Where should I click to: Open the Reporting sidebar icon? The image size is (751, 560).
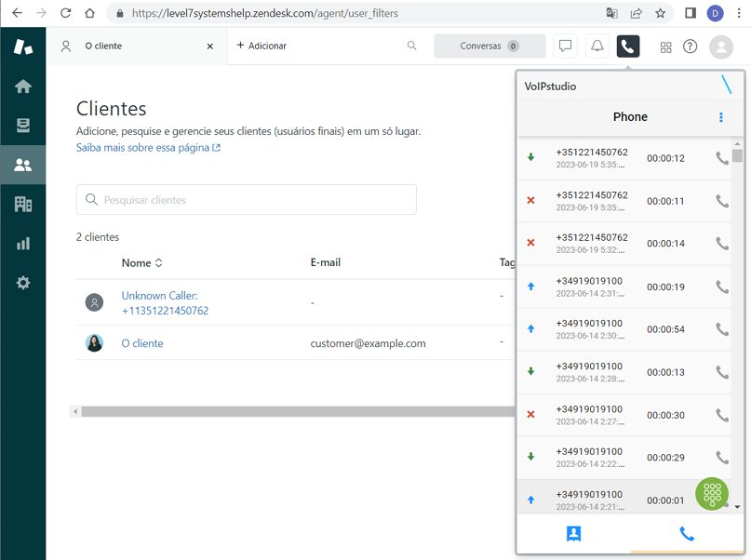pos(22,244)
